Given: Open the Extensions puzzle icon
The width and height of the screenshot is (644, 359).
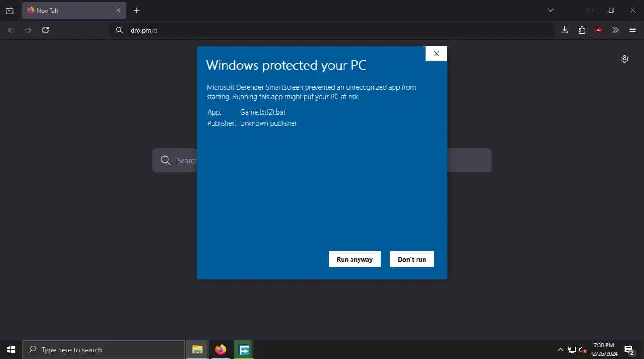Looking at the screenshot, I should (582, 30).
